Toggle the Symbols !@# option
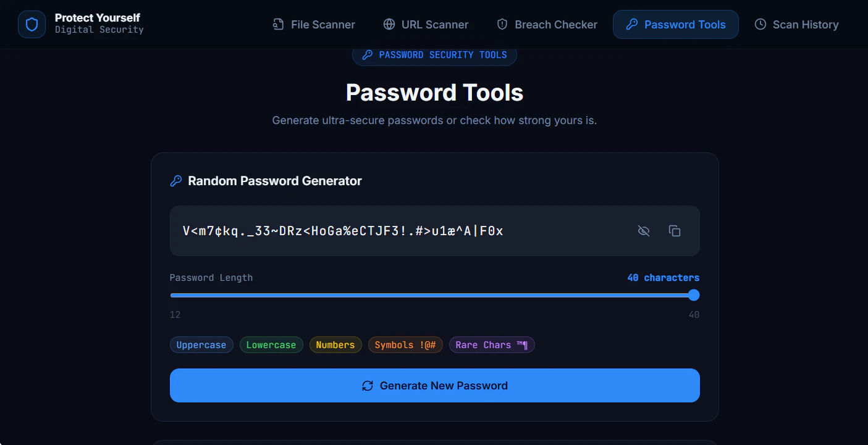Image resolution: width=868 pixels, height=445 pixels. pyautogui.click(x=405, y=345)
